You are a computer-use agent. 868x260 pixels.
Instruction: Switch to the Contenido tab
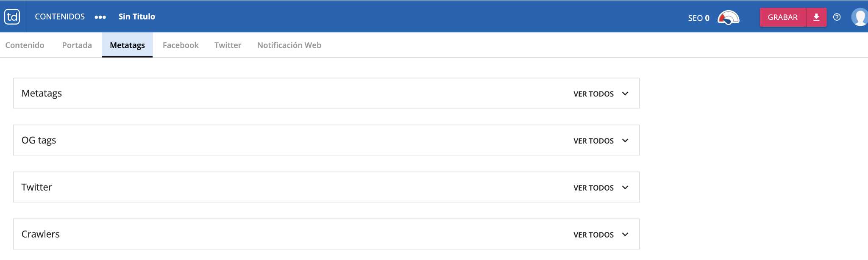pos(25,45)
